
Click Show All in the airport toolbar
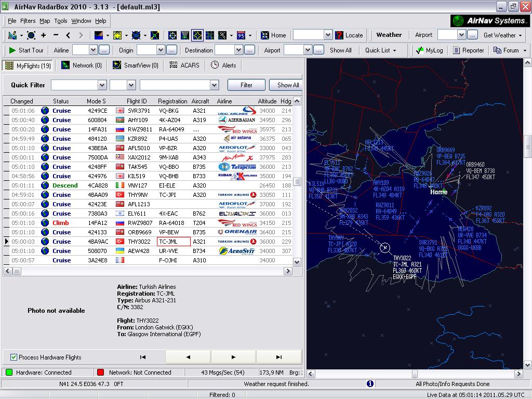click(x=341, y=50)
